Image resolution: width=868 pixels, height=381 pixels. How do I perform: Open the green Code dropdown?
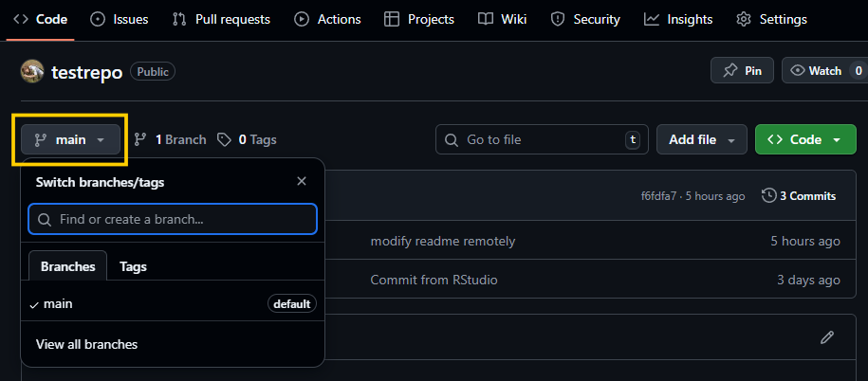pyautogui.click(x=805, y=139)
